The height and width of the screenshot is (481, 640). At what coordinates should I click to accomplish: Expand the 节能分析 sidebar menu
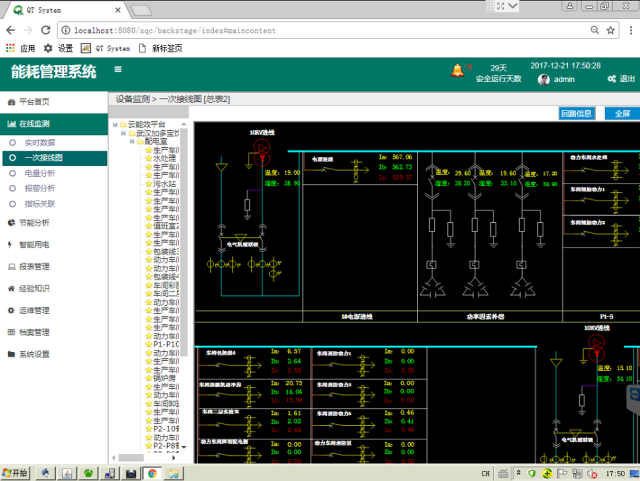tap(35, 223)
